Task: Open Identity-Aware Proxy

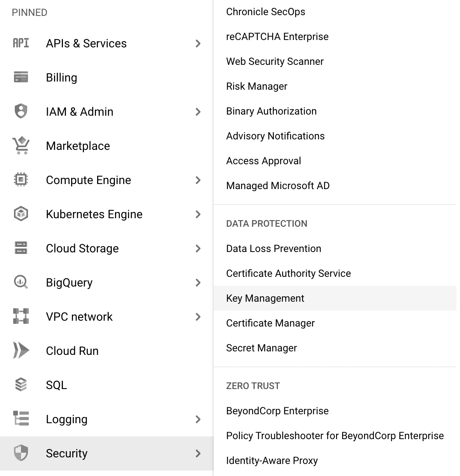Action: [272, 460]
